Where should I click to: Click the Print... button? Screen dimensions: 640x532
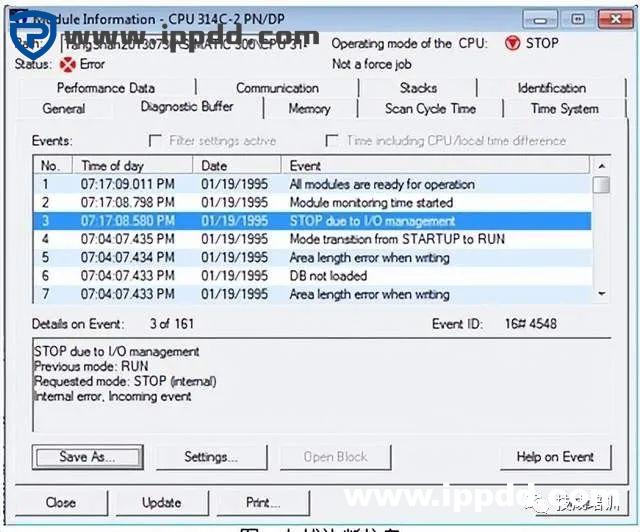262,503
